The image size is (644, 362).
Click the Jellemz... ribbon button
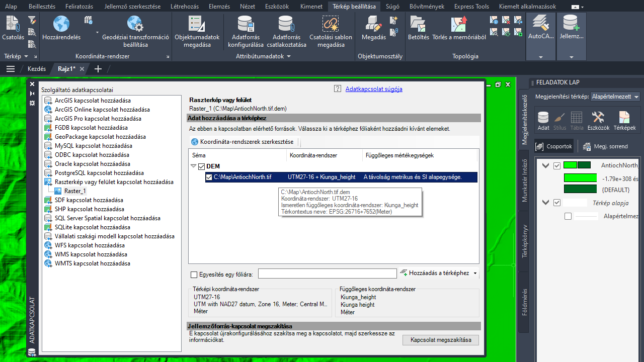pos(572,28)
